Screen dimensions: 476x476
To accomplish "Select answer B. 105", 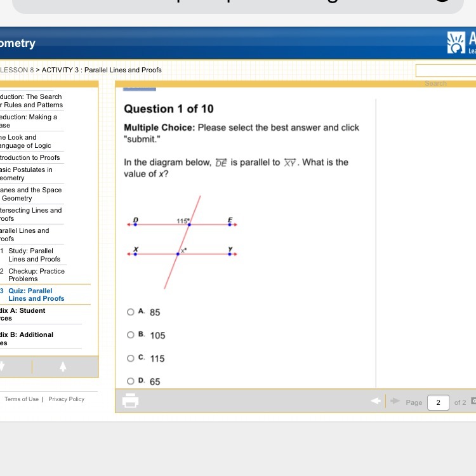I will [x=131, y=335].
